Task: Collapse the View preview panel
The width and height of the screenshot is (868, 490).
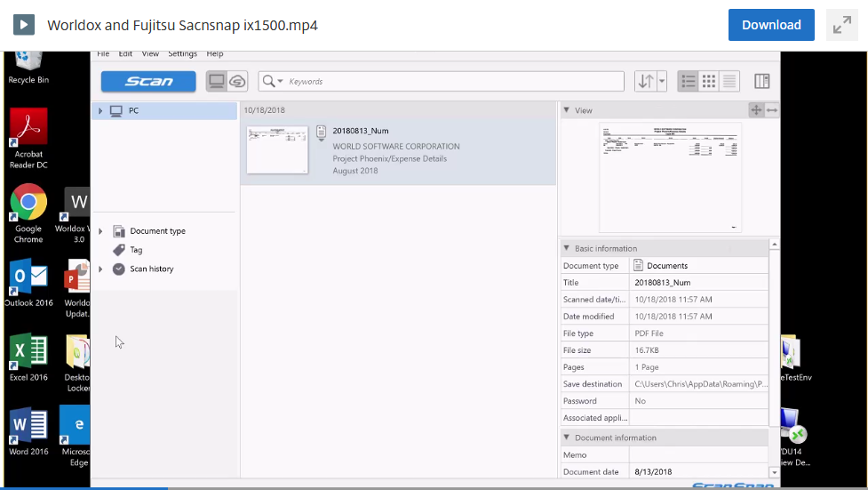Action: point(566,110)
